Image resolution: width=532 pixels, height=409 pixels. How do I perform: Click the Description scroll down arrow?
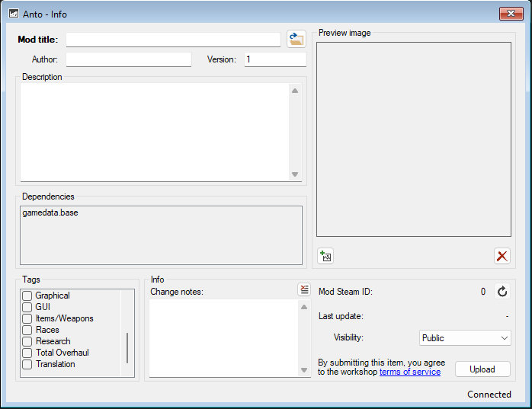click(295, 174)
